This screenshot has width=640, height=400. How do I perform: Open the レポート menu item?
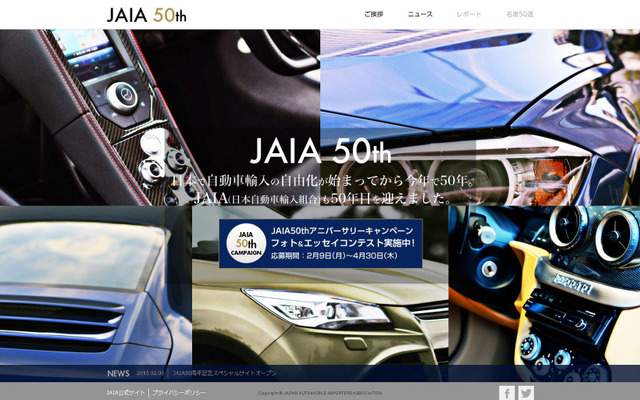469,14
